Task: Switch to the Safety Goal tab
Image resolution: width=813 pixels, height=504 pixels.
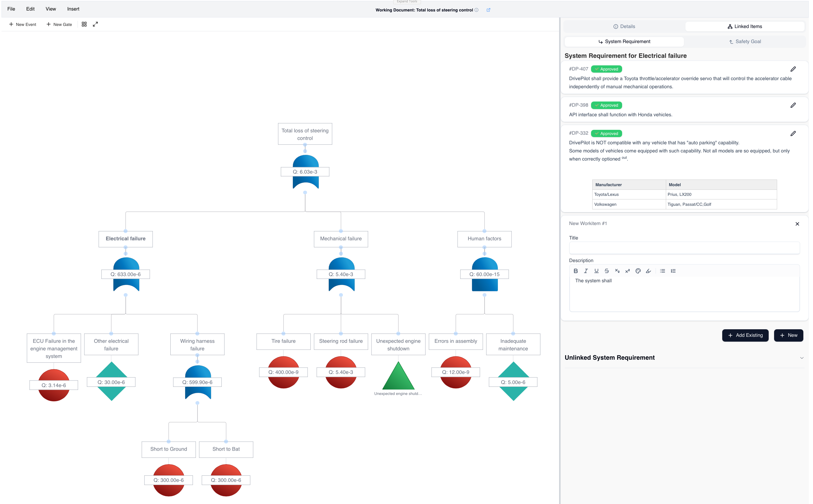Action: 745,42
